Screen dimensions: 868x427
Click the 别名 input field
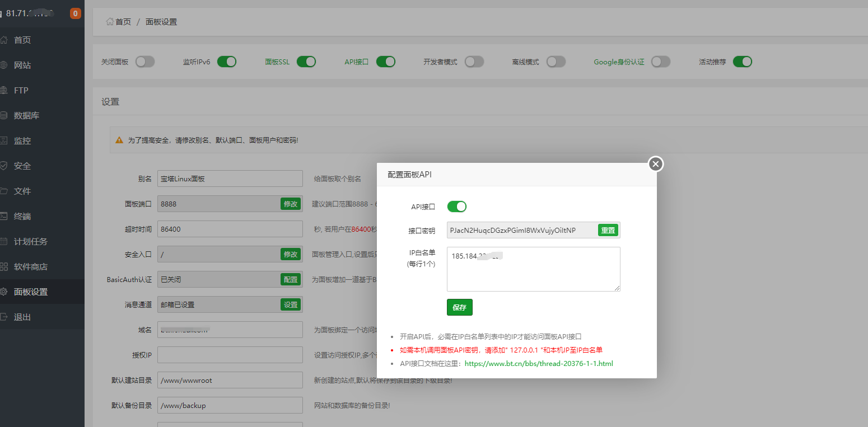coord(230,179)
